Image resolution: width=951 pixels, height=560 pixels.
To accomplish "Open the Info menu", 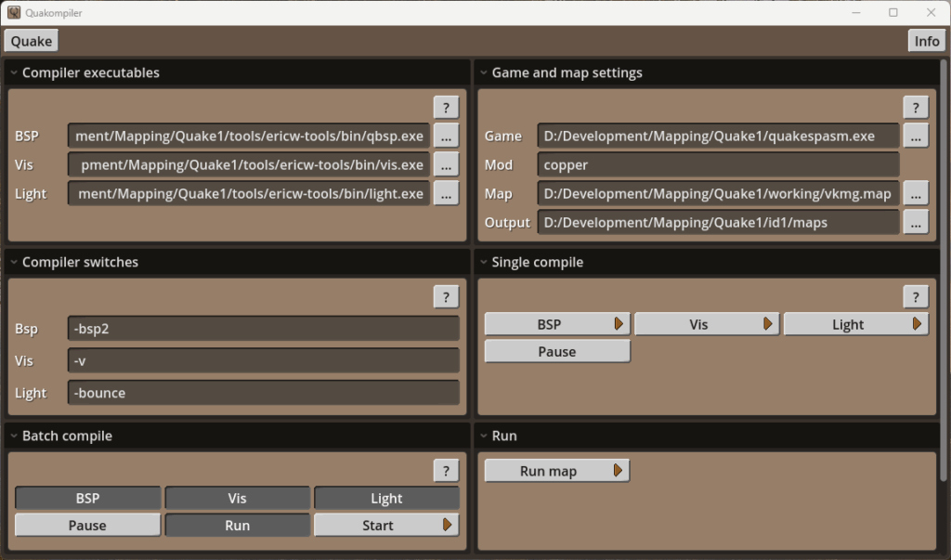I will coord(926,41).
